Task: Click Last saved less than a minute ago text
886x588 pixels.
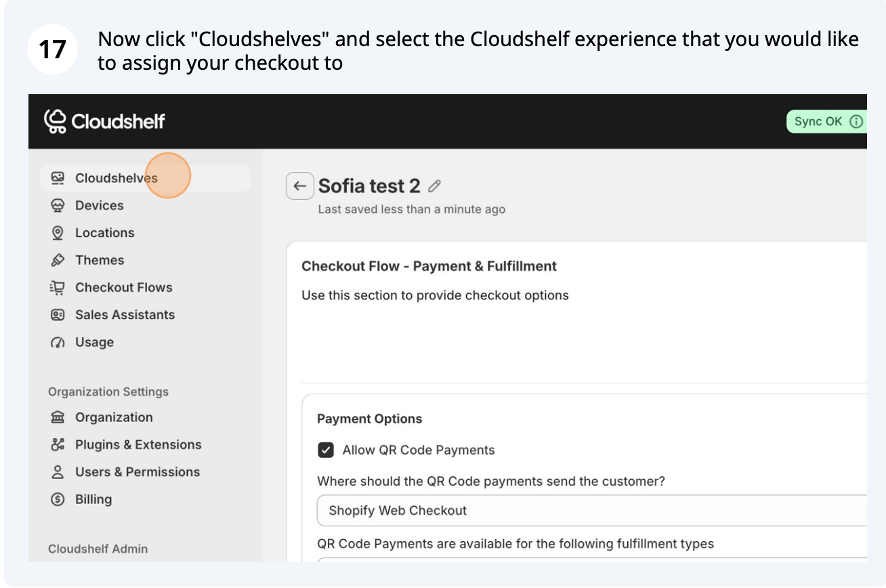Action: point(412,209)
